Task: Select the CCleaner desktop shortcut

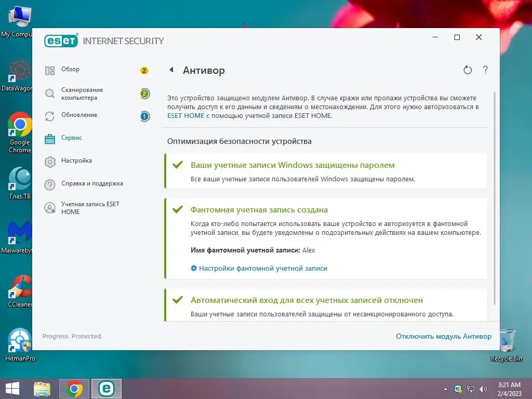Action: [20, 291]
